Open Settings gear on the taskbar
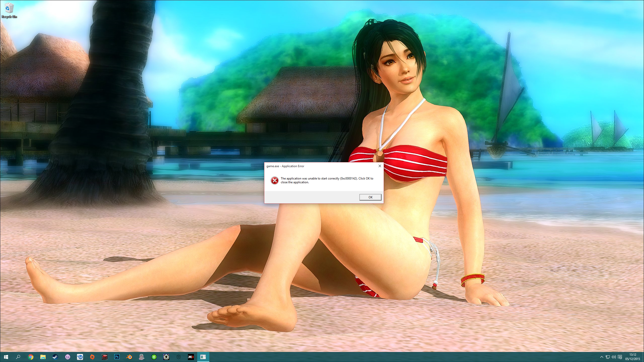Viewport: 644px width, 362px height. pyautogui.click(x=179, y=357)
